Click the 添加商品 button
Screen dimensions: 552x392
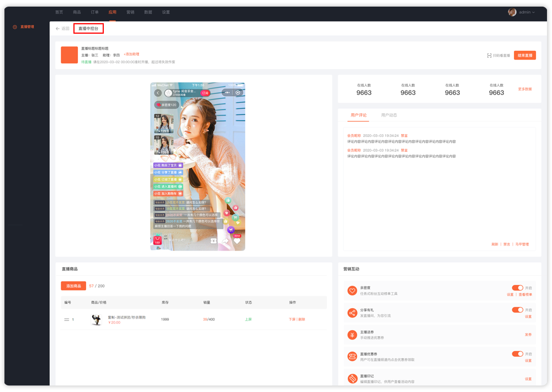73,286
